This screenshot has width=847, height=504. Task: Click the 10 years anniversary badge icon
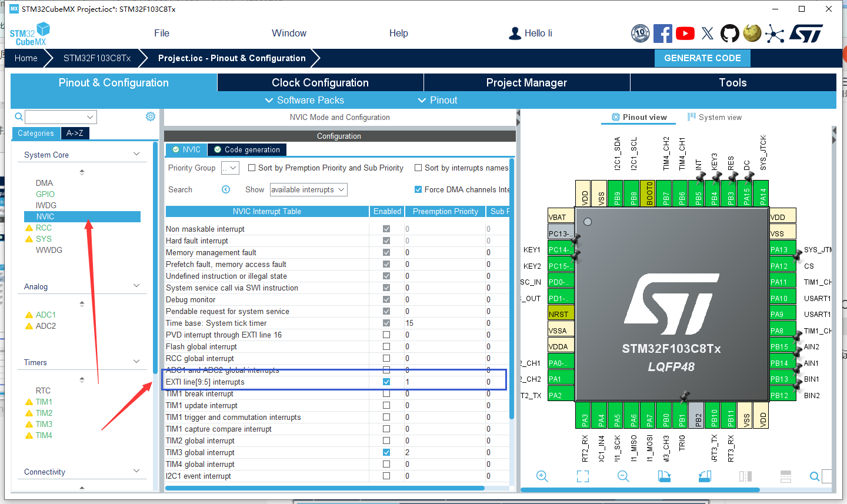click(640, 34)
